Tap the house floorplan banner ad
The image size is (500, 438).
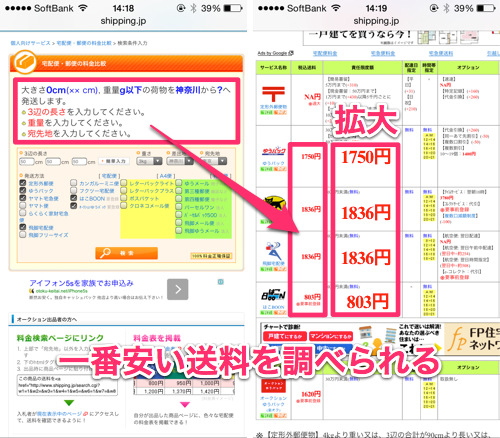pos(401,37)
